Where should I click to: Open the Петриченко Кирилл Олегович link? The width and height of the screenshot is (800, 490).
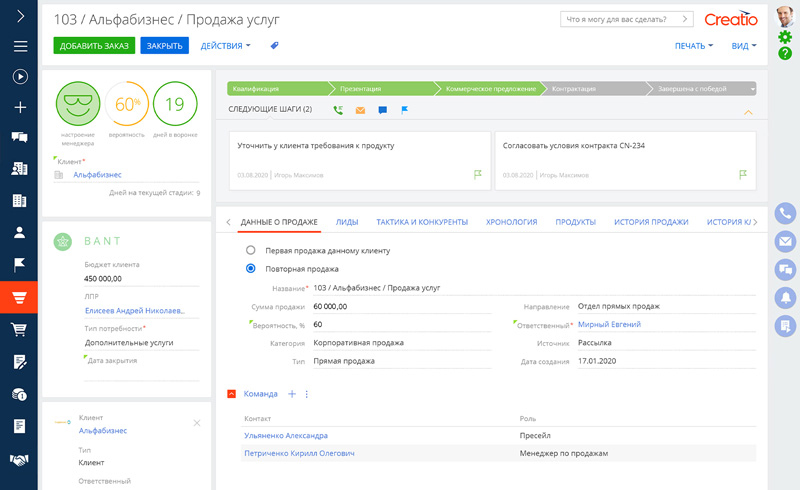(x=299, y=453)
